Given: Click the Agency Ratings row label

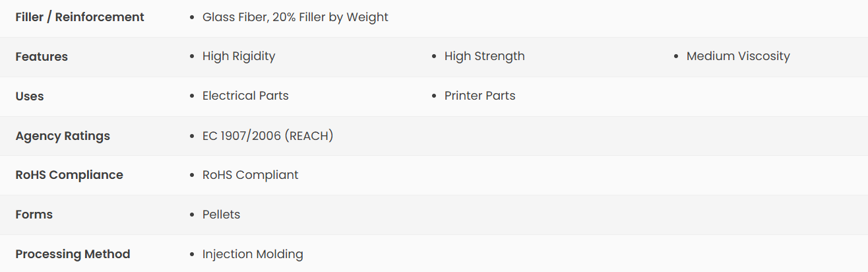Looking at the screenshot, I should [x=63, y=136].
